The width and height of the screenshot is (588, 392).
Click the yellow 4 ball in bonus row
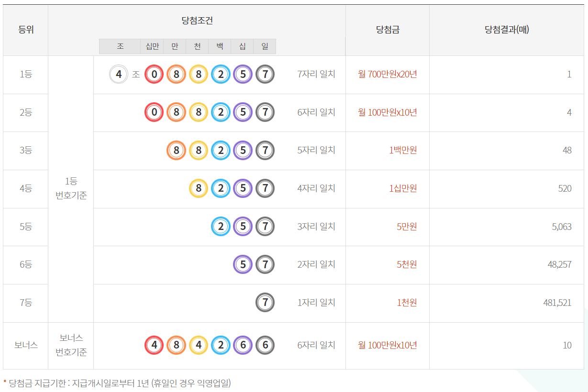pyautogui.click(x=199, y=345)
